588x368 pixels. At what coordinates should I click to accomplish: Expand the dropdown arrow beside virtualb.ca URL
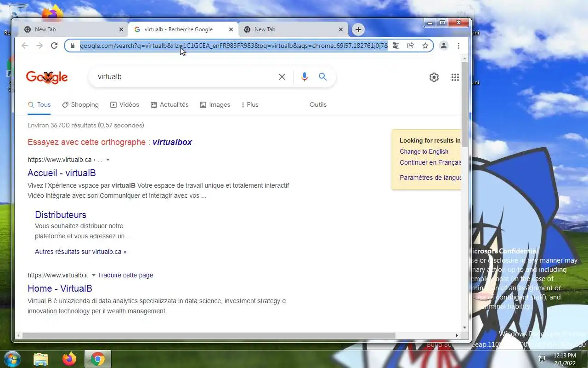pos(108,160)
